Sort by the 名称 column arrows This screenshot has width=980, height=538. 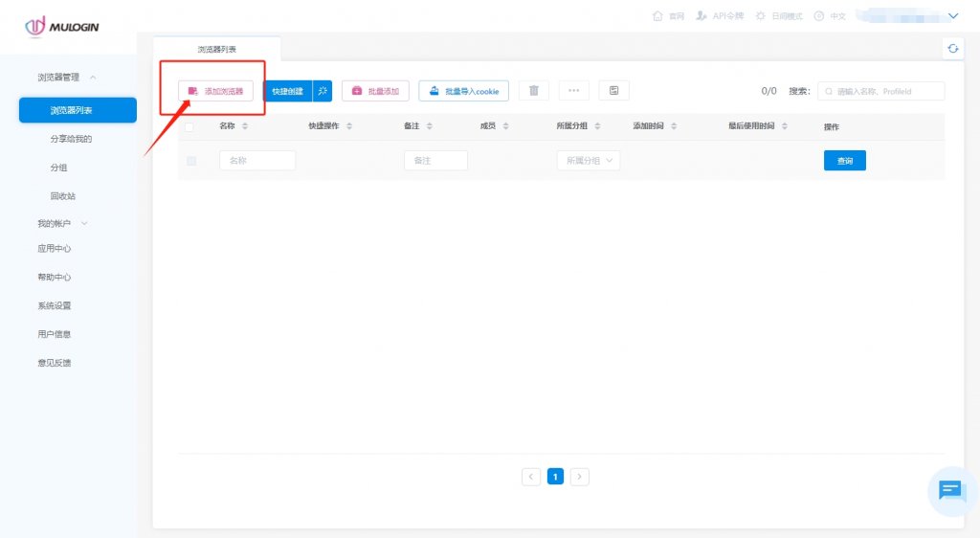(x=245, y=126)
